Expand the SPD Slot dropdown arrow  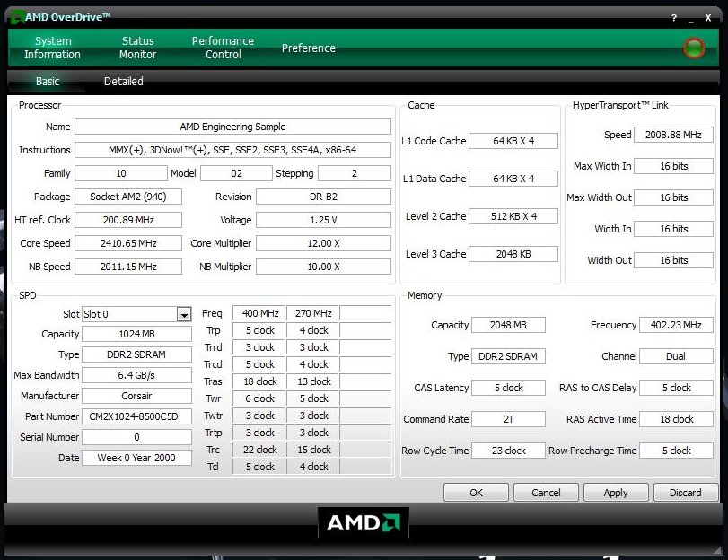click(x=184, y=314)
